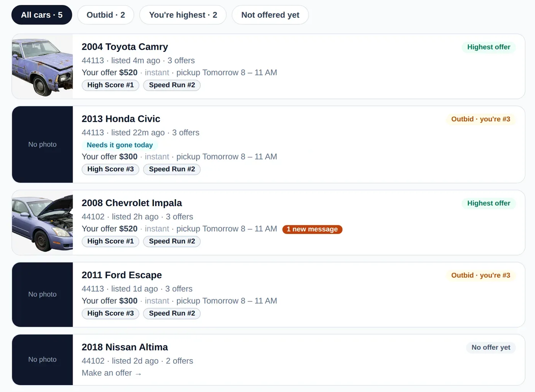Open the 2008 Chevrolet Impala photo
The image size is (535, 392).
(x=42, y=223)
